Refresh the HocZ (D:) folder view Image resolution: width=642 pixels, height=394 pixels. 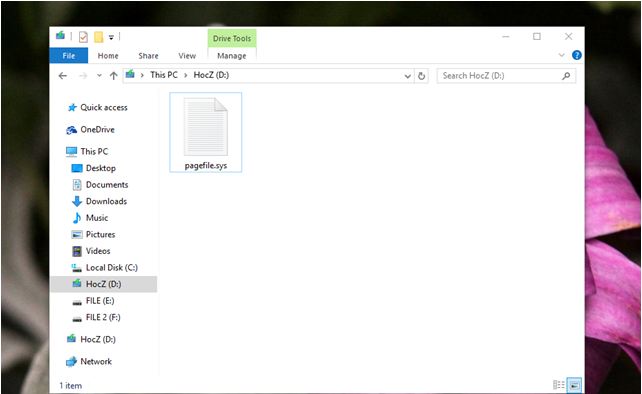click(x=421, y=76)
